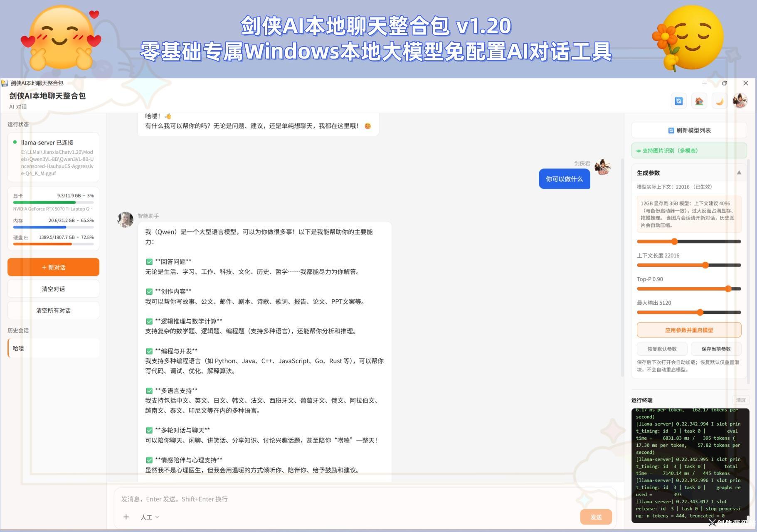Click 清空所有对话 button
The height and width of the screenshot is (532, 757).
[x=53, y=310]
